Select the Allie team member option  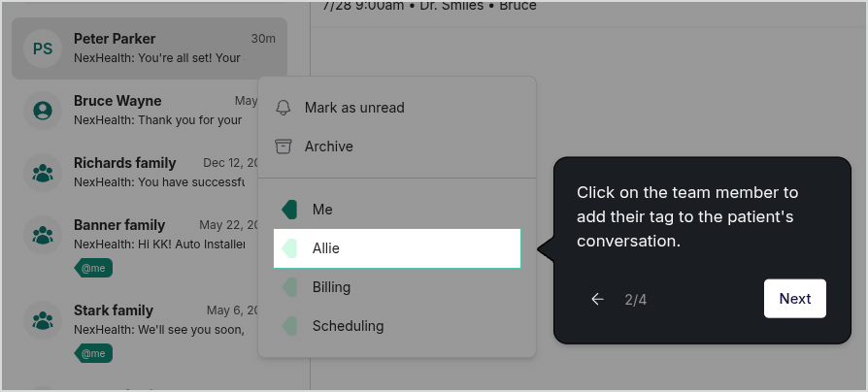point(397,248)
